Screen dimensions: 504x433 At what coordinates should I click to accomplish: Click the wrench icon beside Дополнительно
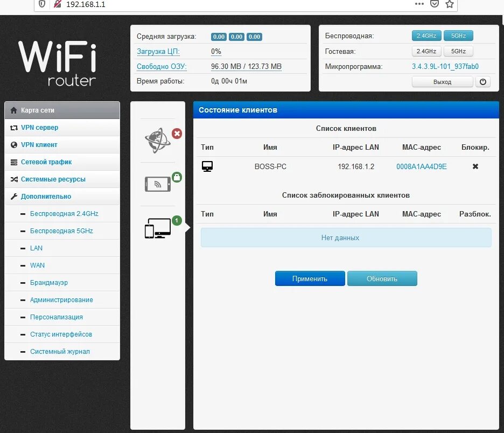pyautogui.click(x=14, y=197)
